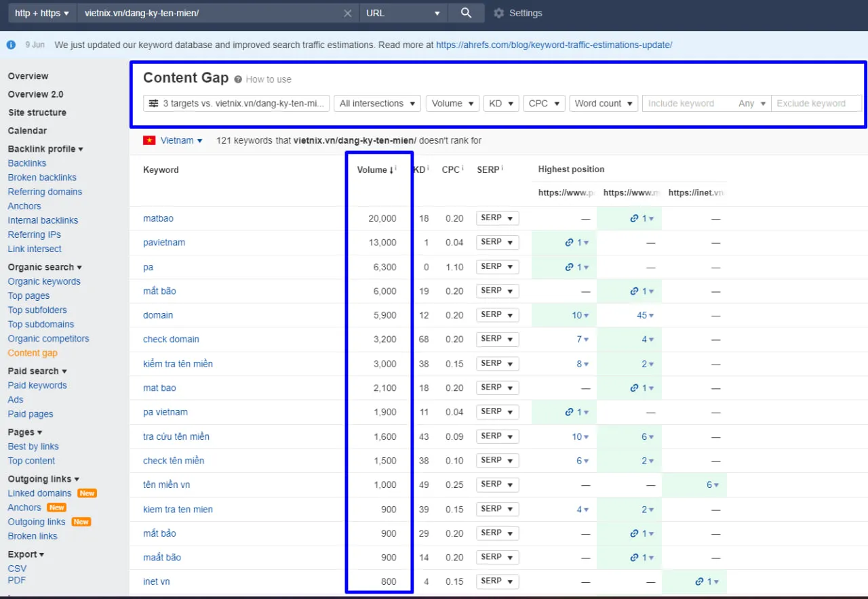Click the search magnifier icon button

466,13
